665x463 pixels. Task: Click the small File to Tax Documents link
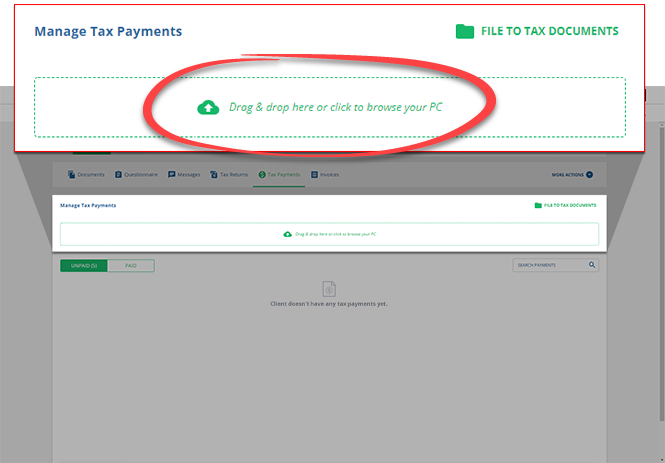click(570, 205)
